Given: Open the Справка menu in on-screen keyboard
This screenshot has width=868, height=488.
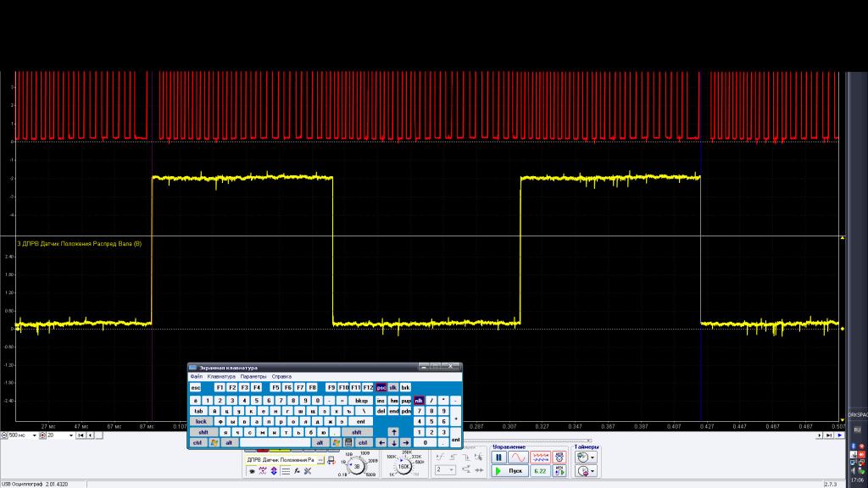Looking at the screenshot, I should 281,377.
